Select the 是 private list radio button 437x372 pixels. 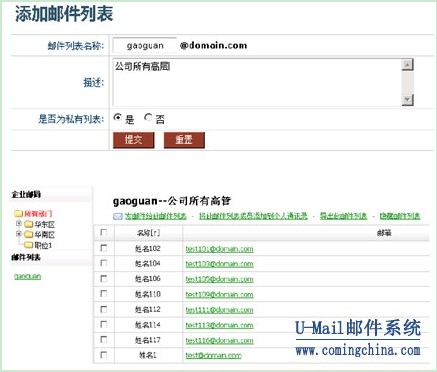(x=117, y=118)
